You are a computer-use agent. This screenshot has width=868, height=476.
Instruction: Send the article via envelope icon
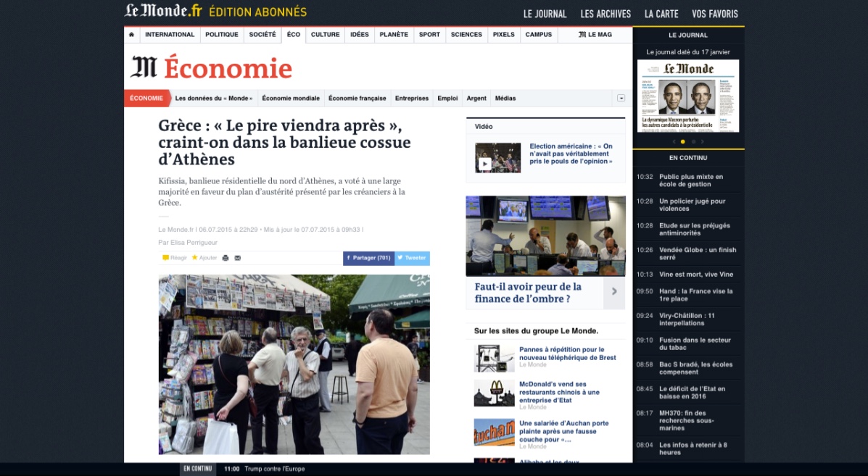pos(237,258)
